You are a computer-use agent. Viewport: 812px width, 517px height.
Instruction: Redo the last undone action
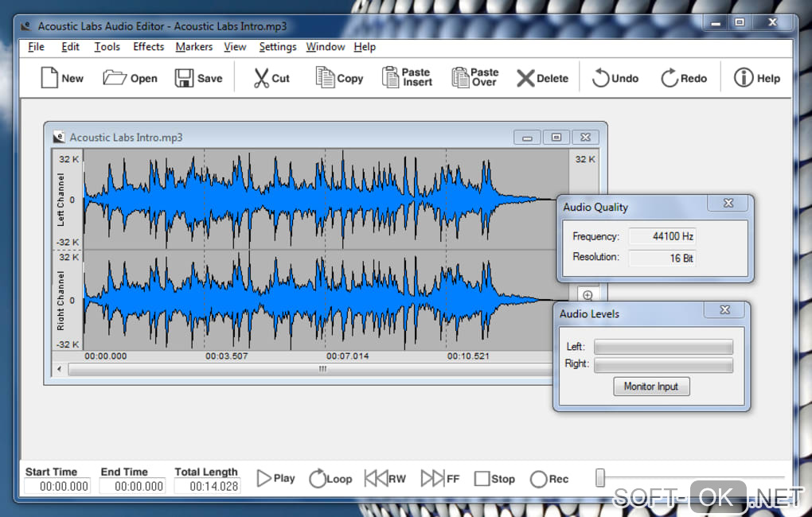[x=669, y=78]
